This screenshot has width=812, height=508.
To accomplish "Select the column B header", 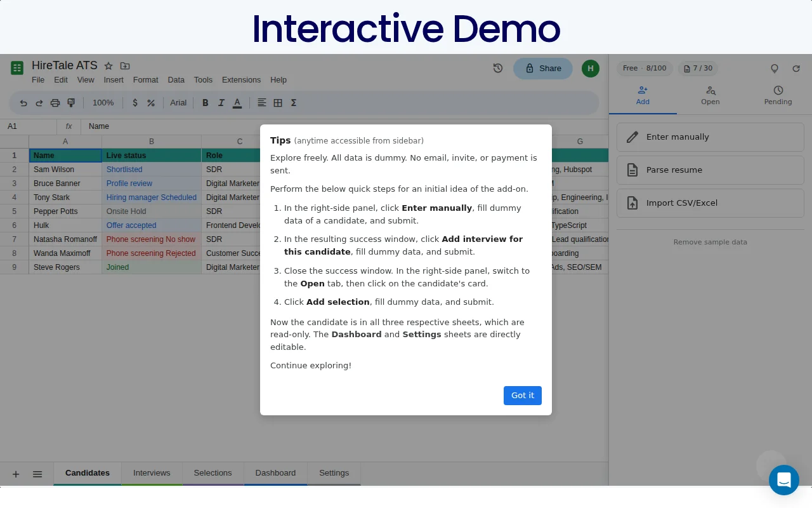I will click(x=152, y=142).
